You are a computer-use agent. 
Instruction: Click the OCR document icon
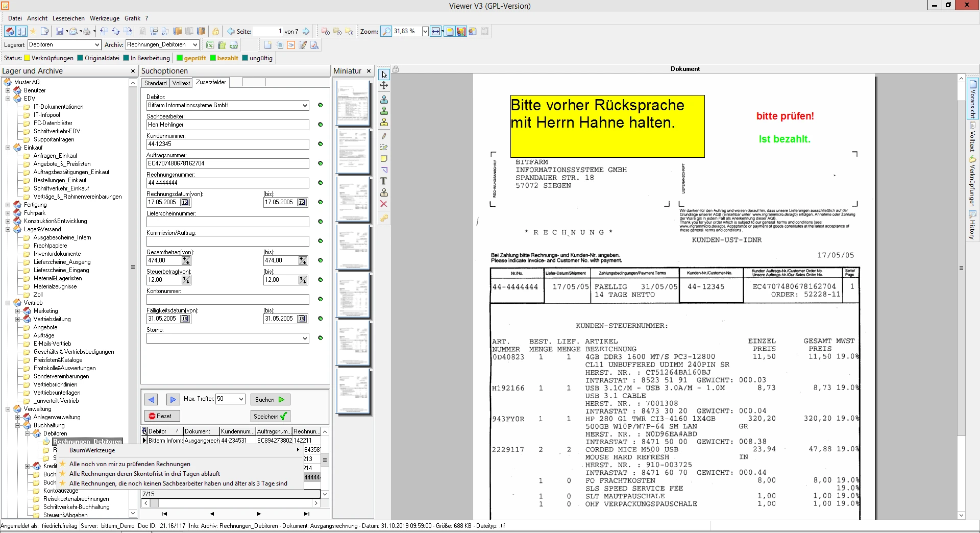pos(314,45)
